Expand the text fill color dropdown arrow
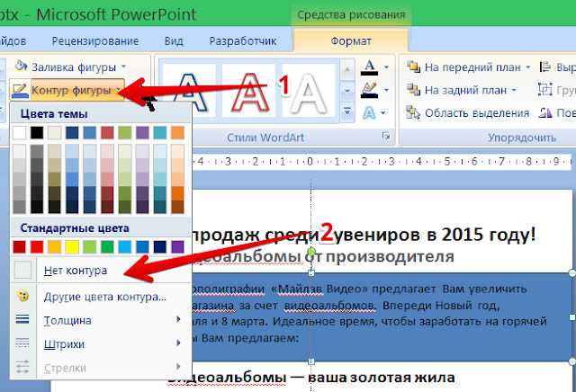This screenshot has width=576, height=392. (x=386, y=67)
